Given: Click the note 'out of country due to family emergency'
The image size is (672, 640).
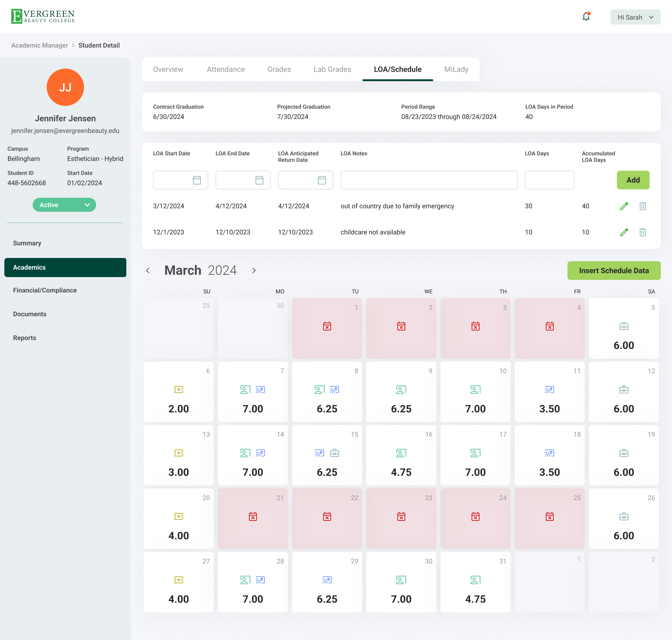Looking at the screenshot, I should pyautogui.click(x=397, y=206).
